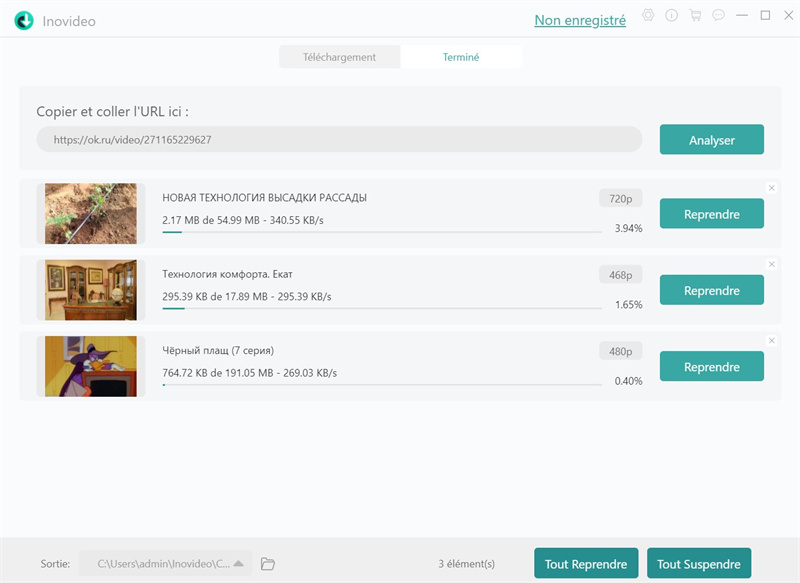Remove the НОВАЯ ТЕХНОЛОГИЯ download item
The width and height of the screenshot is (800, 583).
(x=771, y=188)
